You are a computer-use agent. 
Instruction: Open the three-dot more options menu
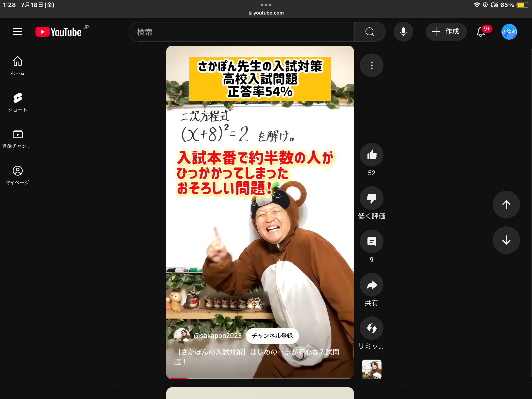click(371, 65)
